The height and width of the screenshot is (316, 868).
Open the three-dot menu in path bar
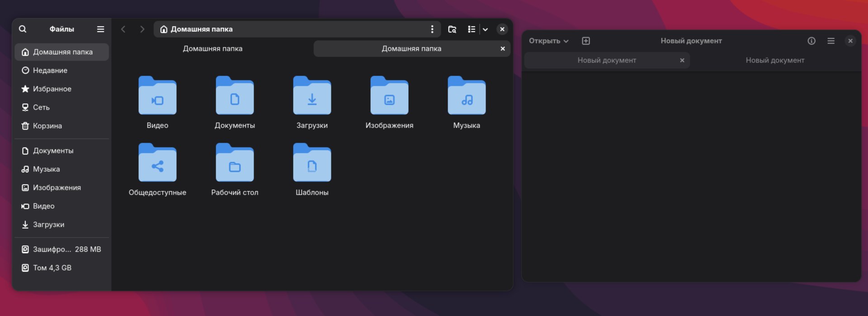click(432, 29)
